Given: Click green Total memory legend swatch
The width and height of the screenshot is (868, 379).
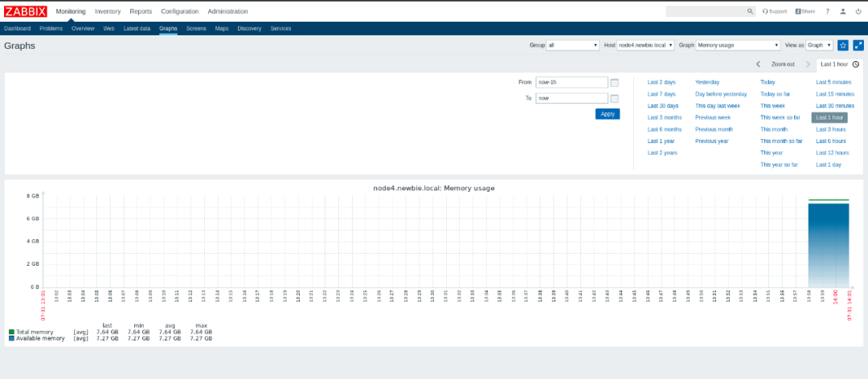Looking at the screenshot, I should click(11, 332).
